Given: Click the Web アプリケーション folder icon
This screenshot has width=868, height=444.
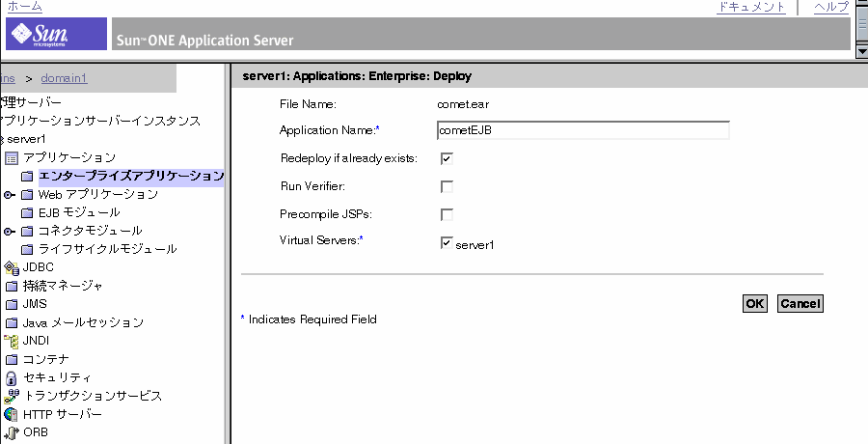Looking at the screenshot, I should [27, 195].
